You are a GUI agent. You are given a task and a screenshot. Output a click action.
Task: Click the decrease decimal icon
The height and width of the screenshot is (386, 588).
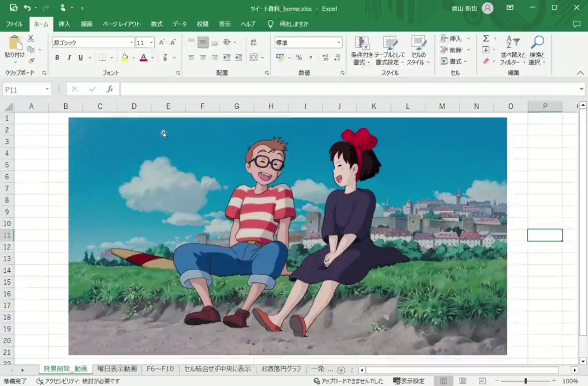tap(337, 57)
